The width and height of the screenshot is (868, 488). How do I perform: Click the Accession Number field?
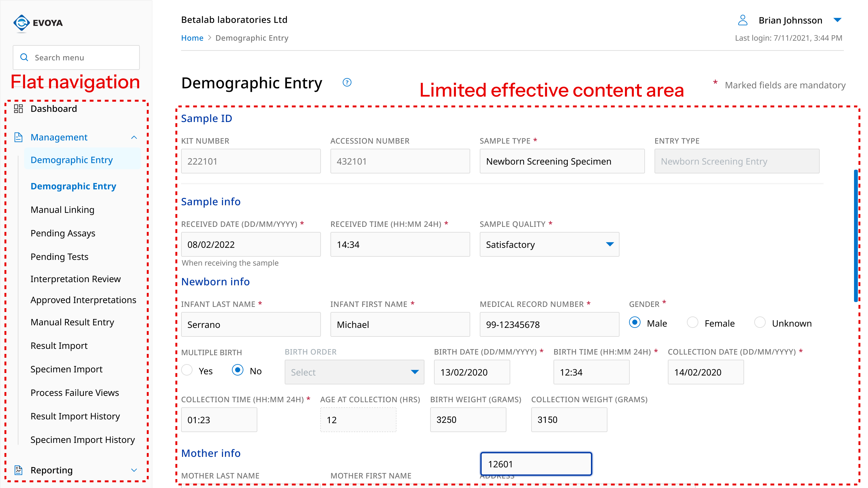click(x=400, y=161)
